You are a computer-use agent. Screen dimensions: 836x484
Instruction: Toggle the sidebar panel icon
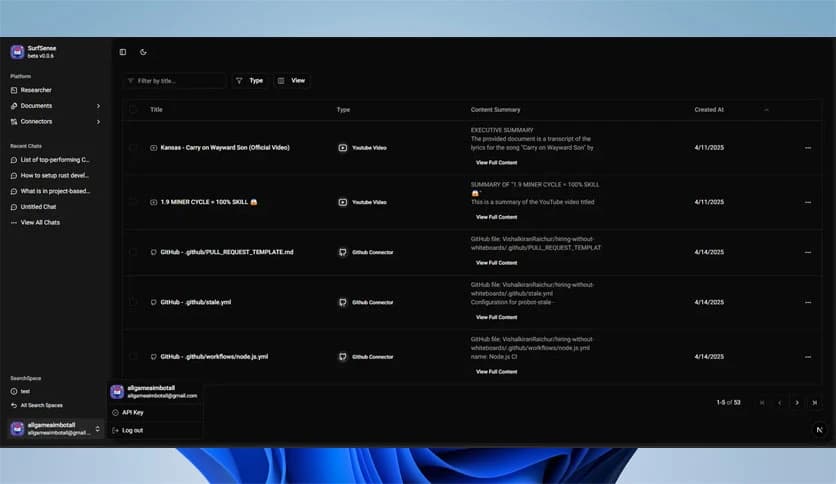click(123, 52)
